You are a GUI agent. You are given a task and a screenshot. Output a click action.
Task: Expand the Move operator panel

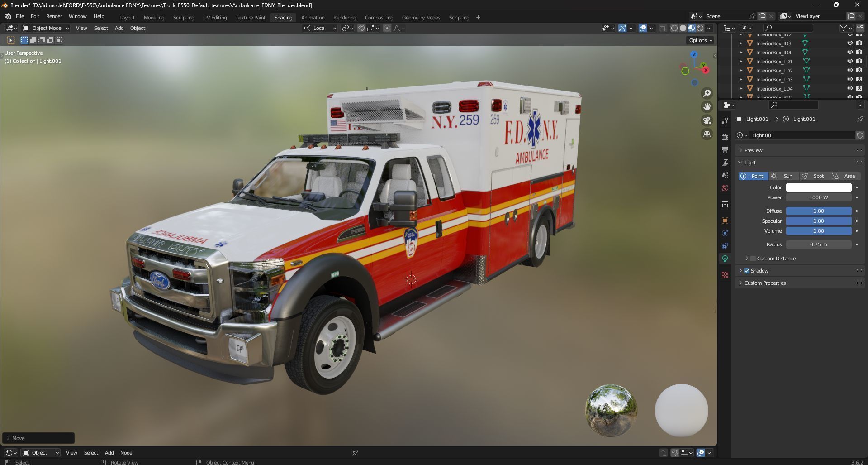point(38,438)
